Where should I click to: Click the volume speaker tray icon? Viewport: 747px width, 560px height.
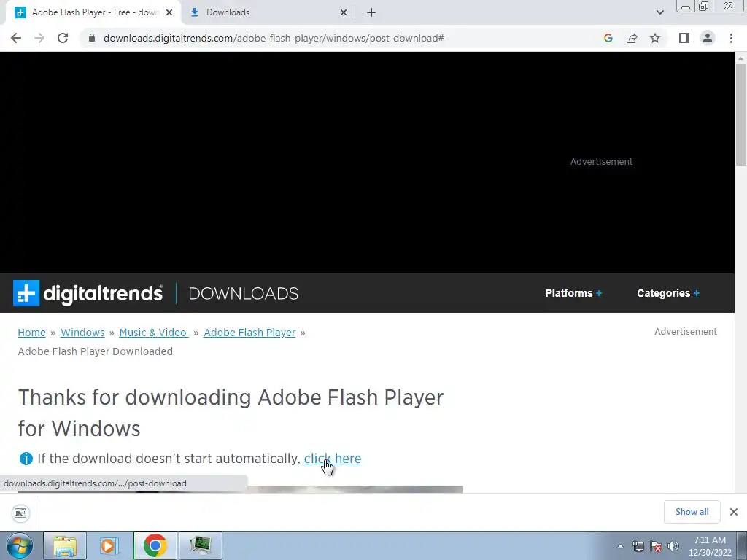tap(673, 546)
